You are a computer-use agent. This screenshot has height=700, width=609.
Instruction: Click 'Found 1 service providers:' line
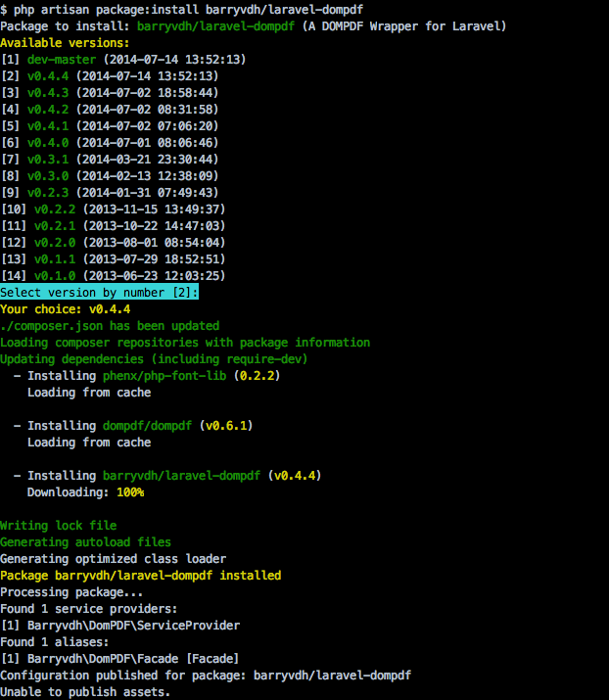pos(89,609)
